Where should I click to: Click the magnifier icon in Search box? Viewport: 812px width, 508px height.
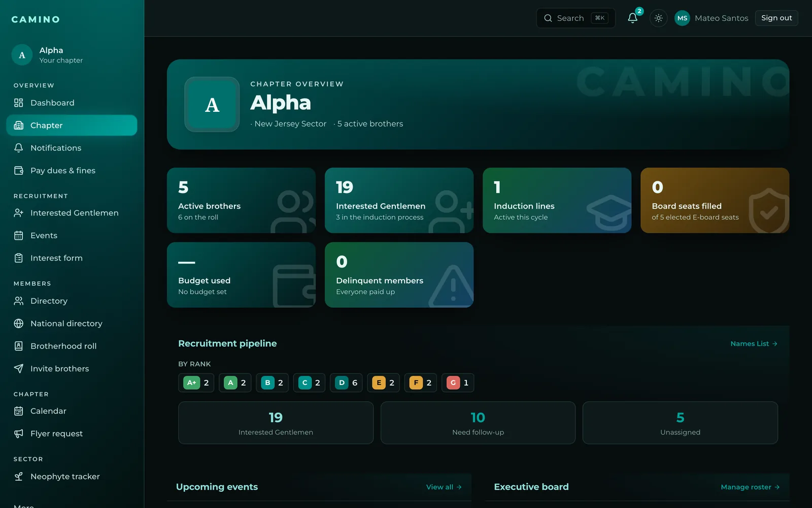(548, 18)
